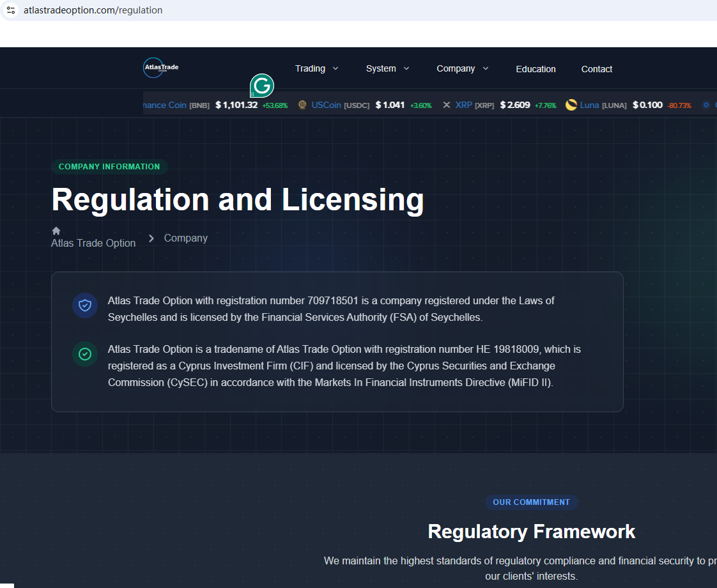This screenshot has height=588, width=717.
Task: Click the Atlas Trade Option breadcrumb link
Action: point(93,243)
